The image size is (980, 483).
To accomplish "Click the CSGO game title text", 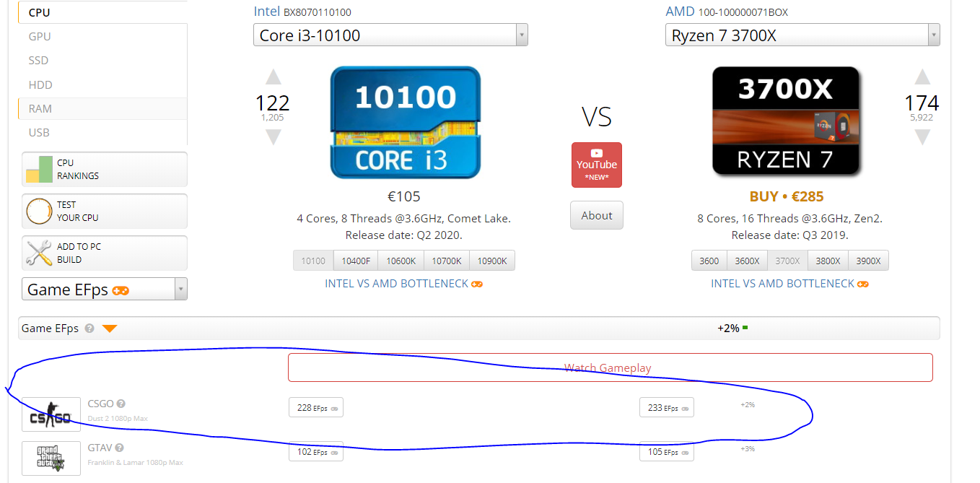I will tap(101, 404).
